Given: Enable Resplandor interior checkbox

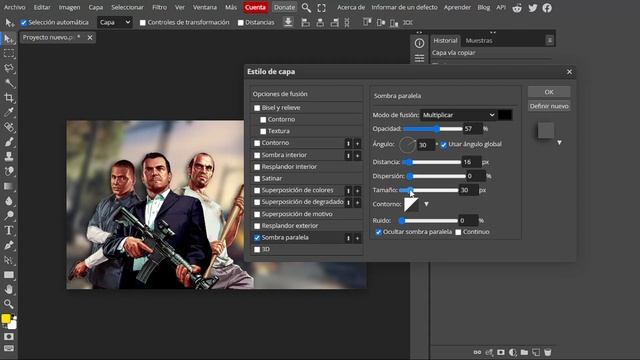Looking at the screenshot, I should tap(257, 167).
